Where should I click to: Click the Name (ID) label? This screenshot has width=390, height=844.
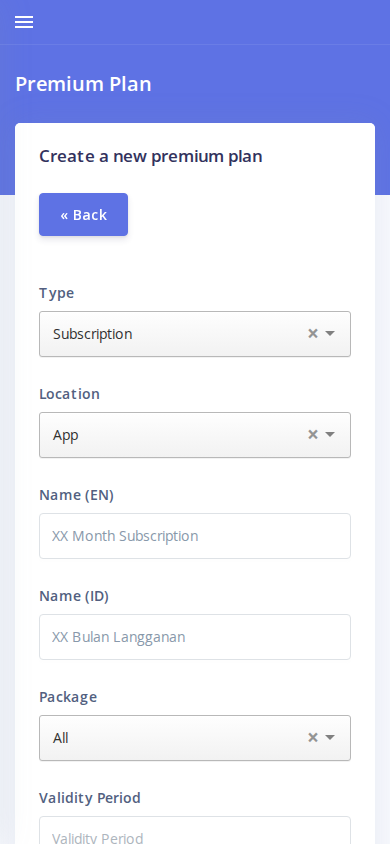pos(74,596)
